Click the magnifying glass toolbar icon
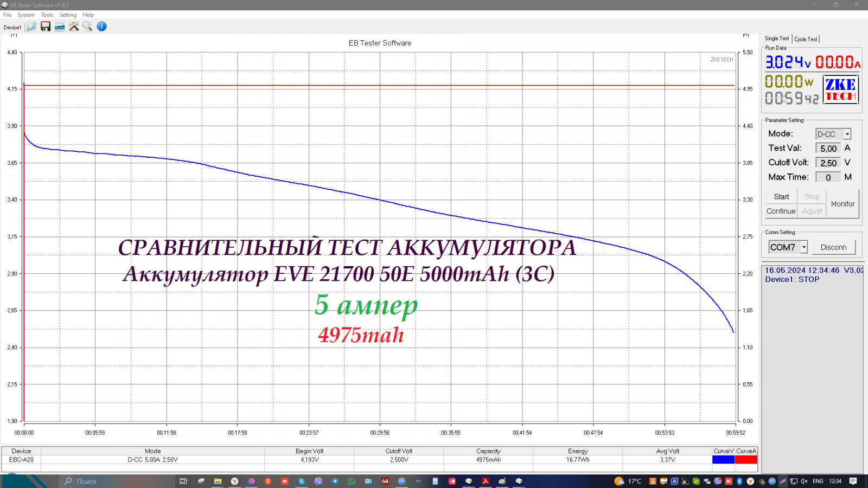This screenshot has width=868, height=488. pos(87,27)
